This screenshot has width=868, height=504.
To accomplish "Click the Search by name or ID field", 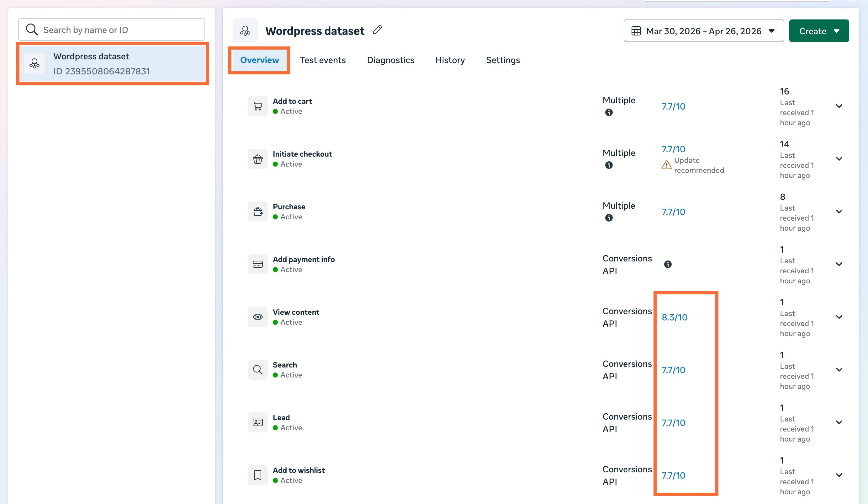I will coord(112,30).
